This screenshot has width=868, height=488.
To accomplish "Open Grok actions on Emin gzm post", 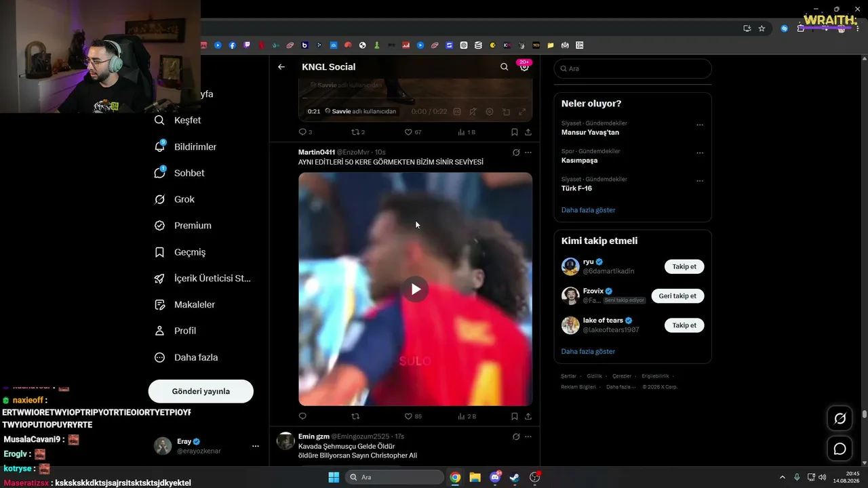I will (516, 436).
